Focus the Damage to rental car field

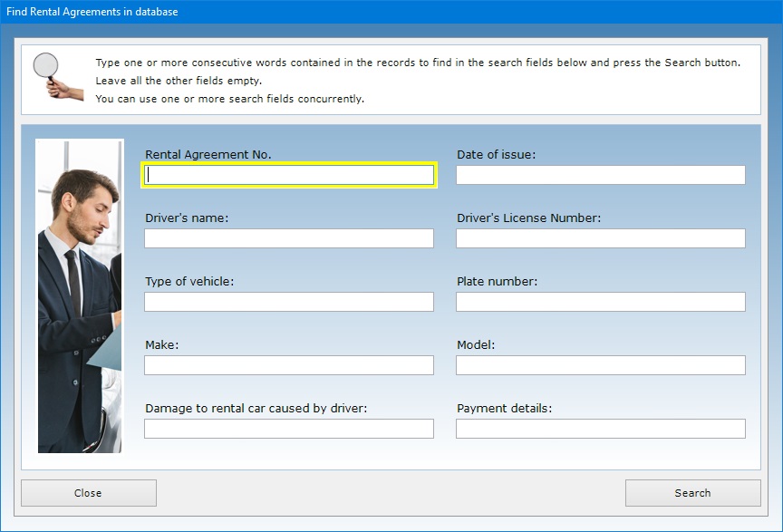click(x=289, y=429)
